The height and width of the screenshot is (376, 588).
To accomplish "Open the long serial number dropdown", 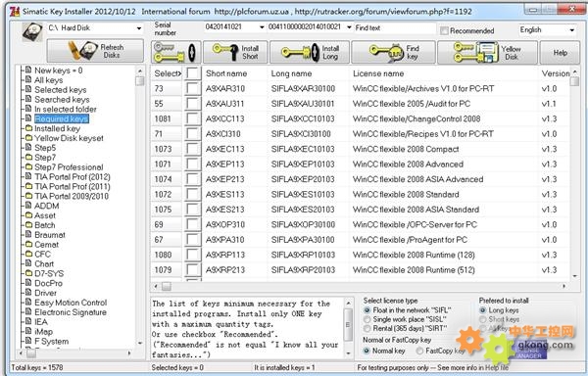I will (x=349, y=27).
